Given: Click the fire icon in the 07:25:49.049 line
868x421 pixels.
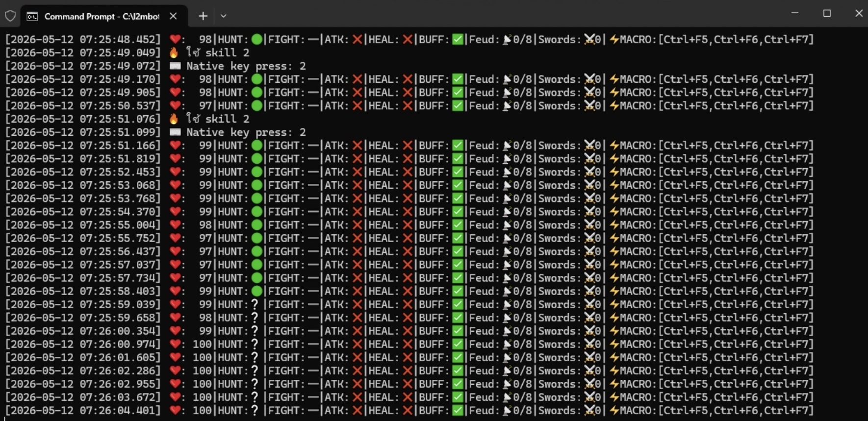Looking at the screenshot, I should point(174,52).
